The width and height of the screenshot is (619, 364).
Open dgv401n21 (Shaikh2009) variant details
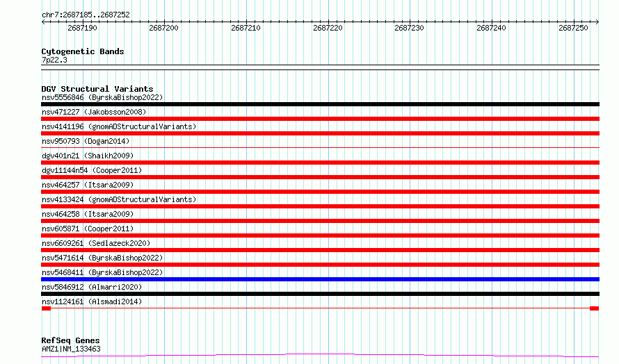(88, 156)
